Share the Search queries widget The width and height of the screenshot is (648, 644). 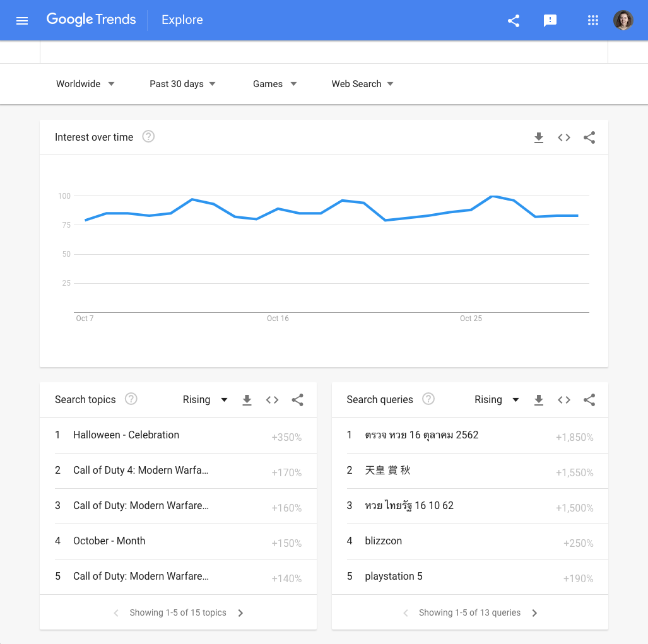(x=589, y=400)
